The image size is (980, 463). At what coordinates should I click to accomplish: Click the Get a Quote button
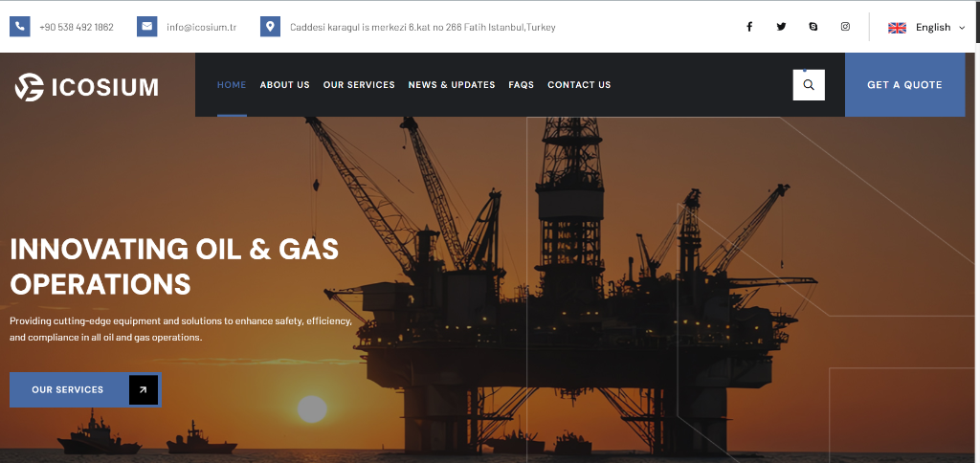click(x=905, y=85)
